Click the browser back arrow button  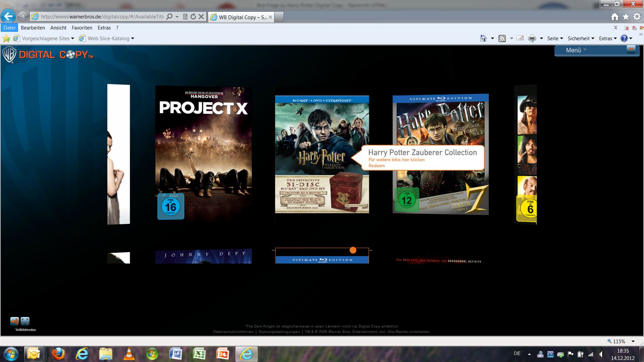8,16
